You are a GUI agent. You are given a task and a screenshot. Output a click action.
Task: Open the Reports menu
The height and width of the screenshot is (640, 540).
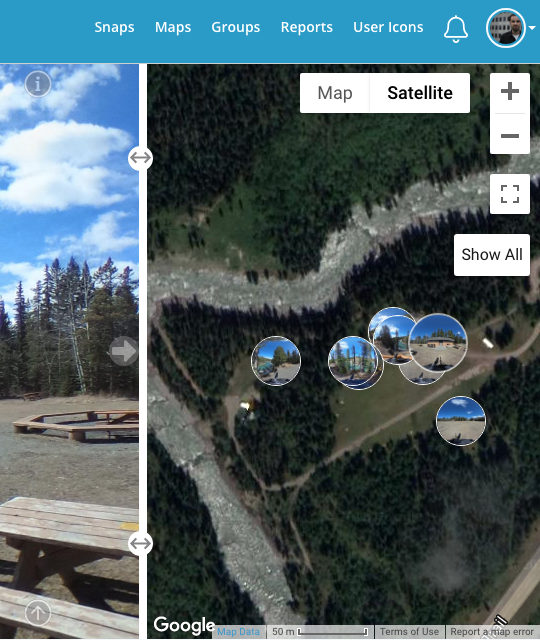[x=307, y=27]
